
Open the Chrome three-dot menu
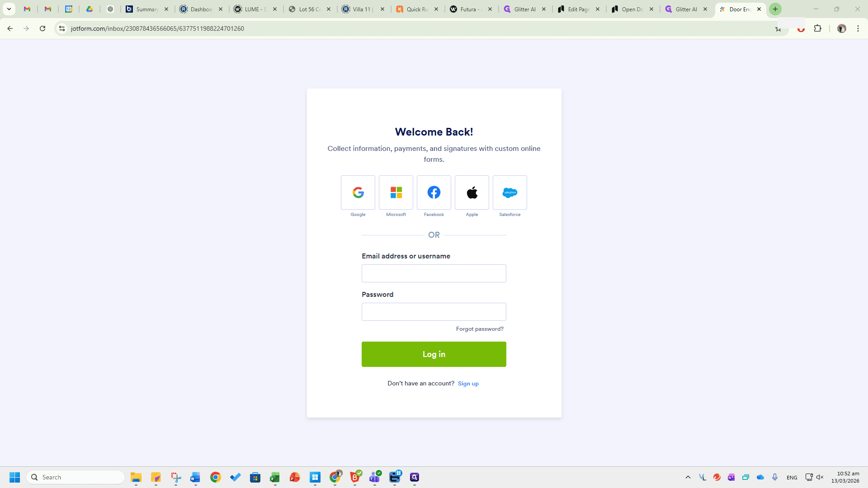858,28
